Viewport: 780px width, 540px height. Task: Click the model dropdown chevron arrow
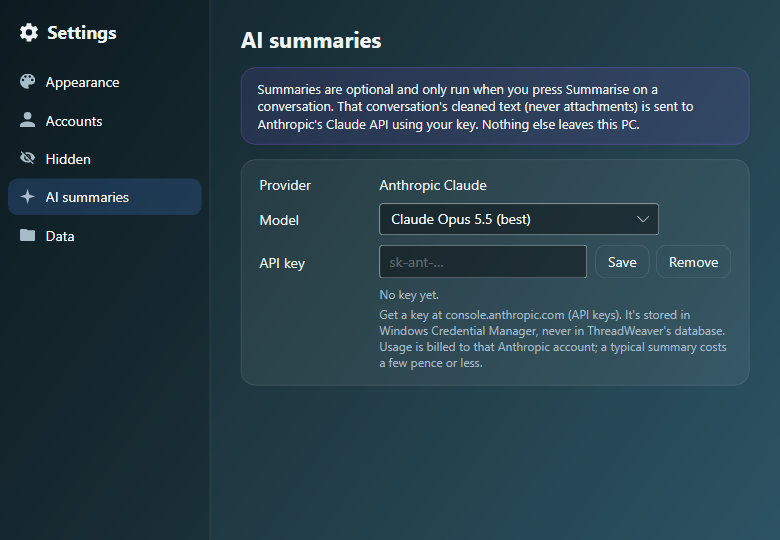[643, 219]
